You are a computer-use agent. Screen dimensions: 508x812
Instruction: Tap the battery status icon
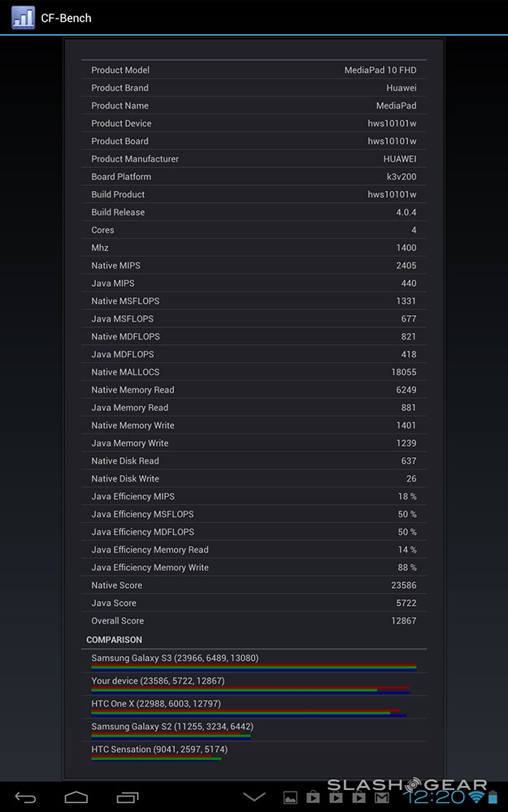[493, 798]
